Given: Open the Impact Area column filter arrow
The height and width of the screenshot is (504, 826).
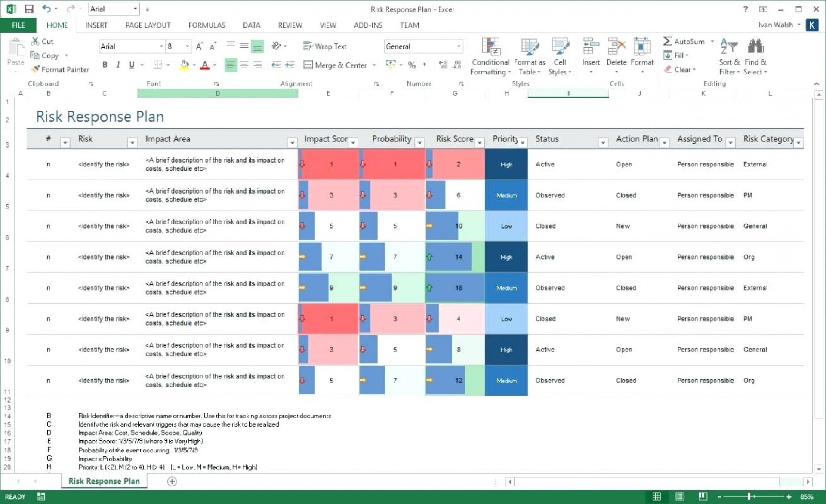Looking at the screenshot, I should (292, 142).
